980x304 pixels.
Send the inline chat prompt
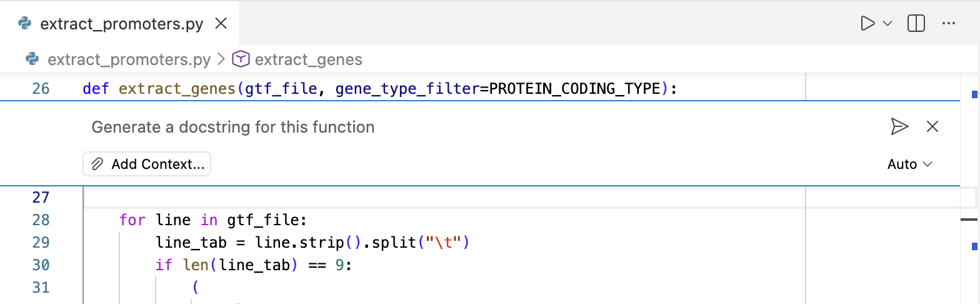point(899,126)
